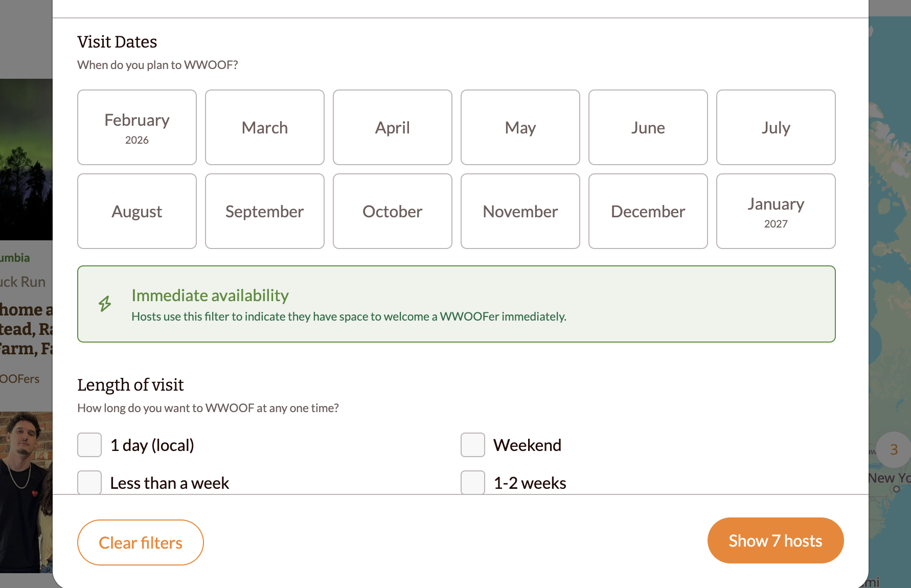This screenshot has height=588, width=911.
Task: Select the May month tile
Action: click(x=520, y=127)
